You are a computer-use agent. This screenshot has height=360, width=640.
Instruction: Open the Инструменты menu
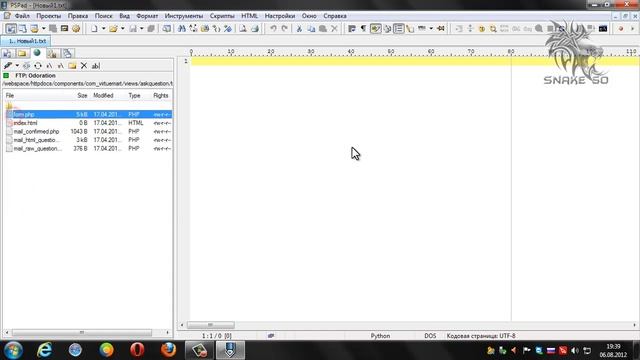point(184,16)
